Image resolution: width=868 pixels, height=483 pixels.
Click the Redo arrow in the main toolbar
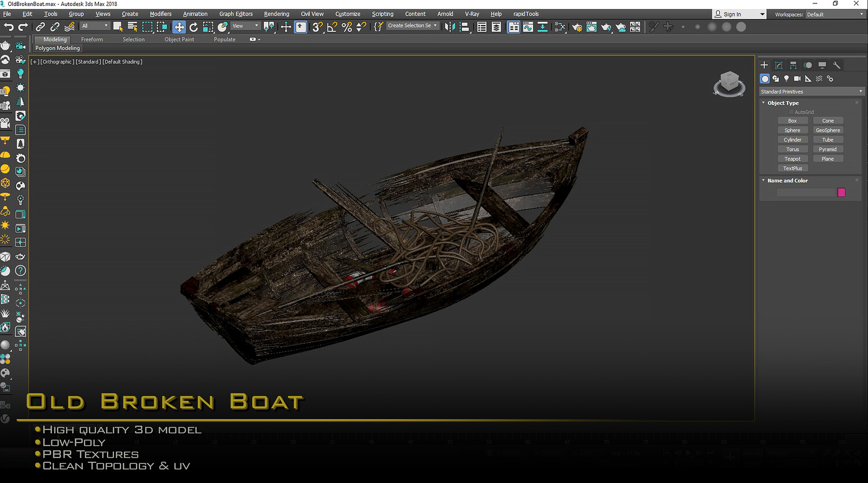pos(23,27)
